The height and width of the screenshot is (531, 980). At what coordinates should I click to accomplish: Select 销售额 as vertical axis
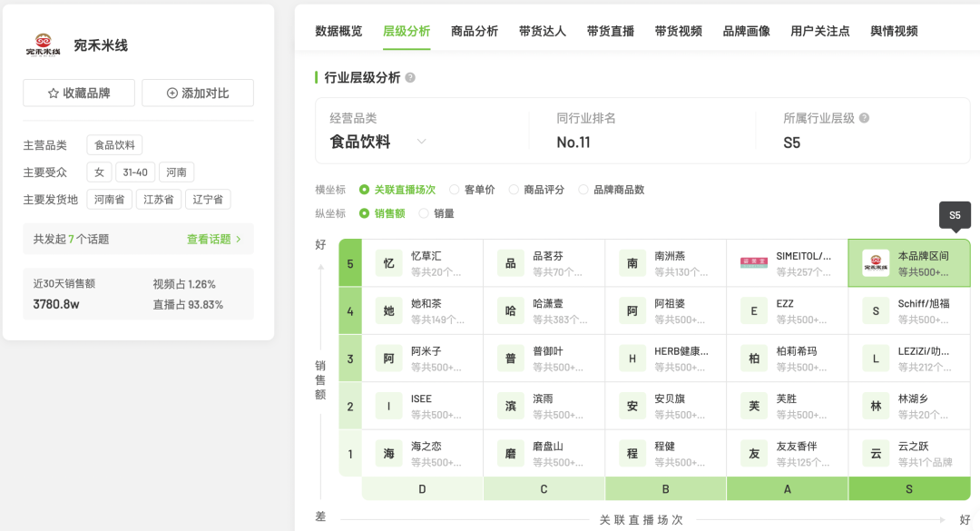coord(383,213)
